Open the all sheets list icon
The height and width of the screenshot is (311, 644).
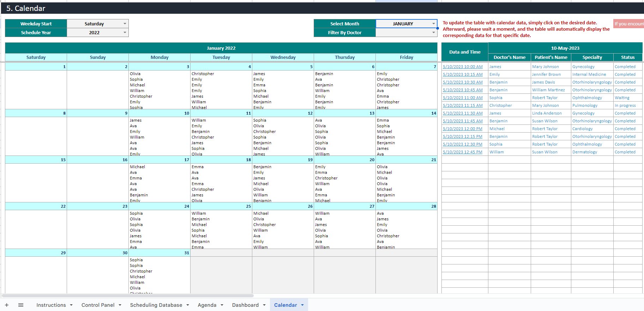(x=21, y=305)
